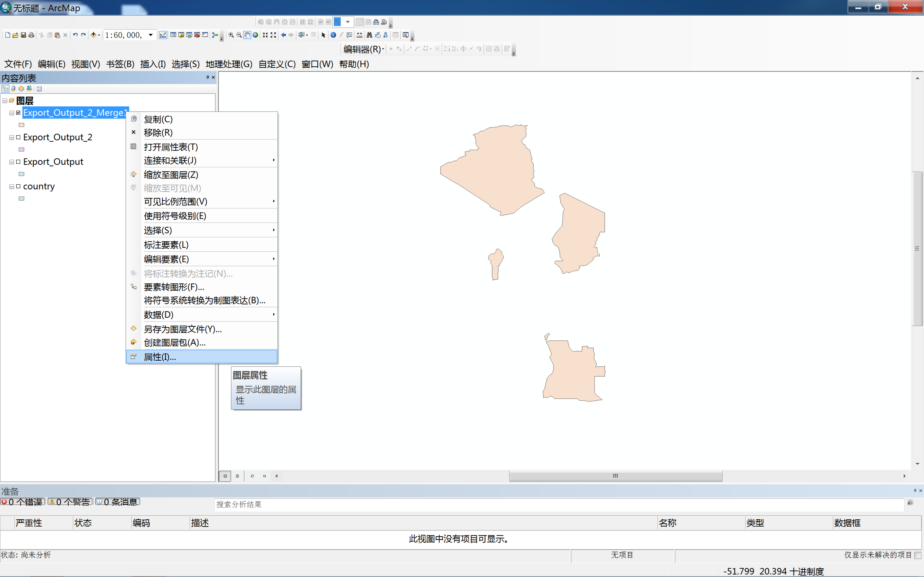This screenshot has width=924, height=577.
Task: Uncheck the Export_Output_2_Merge1 layer visibility
Action: (x=18, y=113)
